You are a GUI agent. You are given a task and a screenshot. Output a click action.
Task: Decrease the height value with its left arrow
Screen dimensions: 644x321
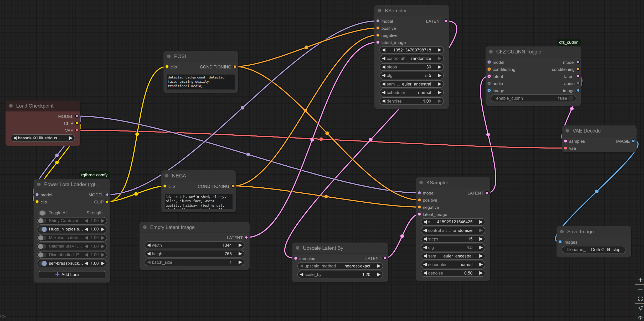click(x=149, y=254)
